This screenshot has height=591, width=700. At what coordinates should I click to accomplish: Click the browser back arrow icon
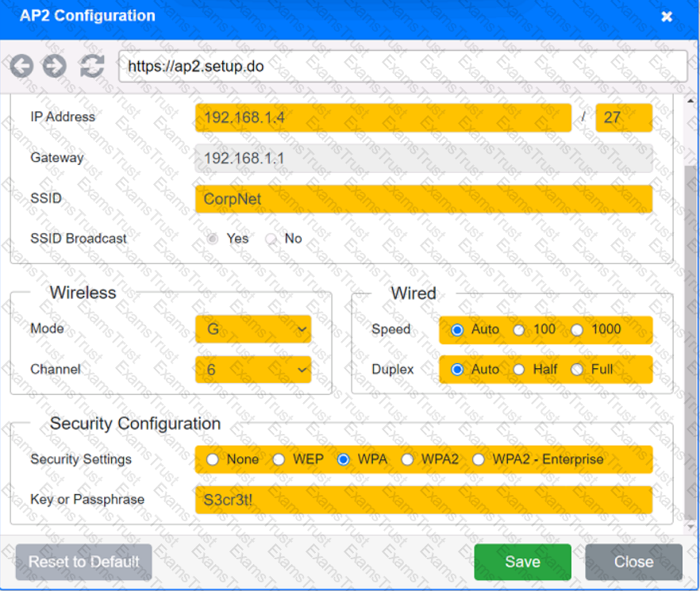(x=21, y=67)
